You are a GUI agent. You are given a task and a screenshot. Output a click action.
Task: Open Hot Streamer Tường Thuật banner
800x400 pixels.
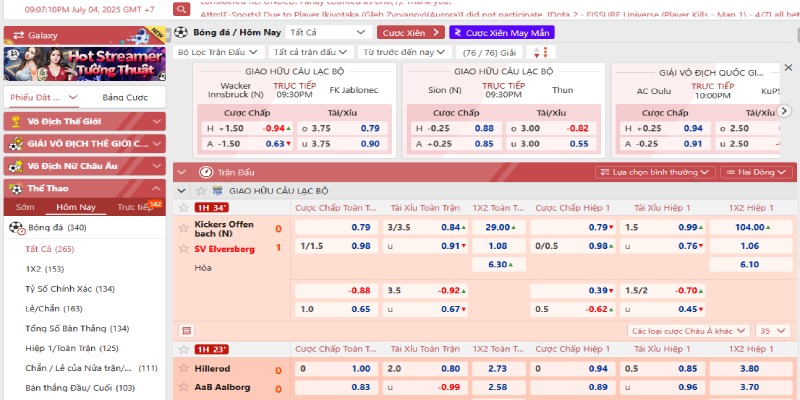tap(85, 64)
